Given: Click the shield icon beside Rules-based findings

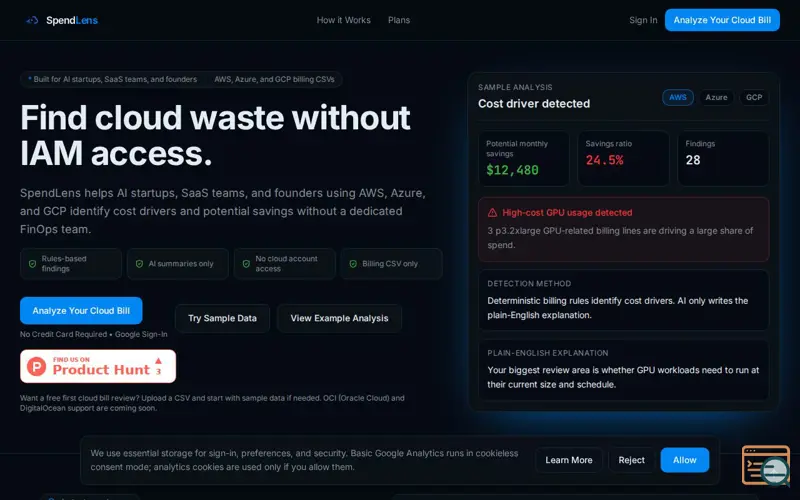Looking at the screenshot, I should (x=33, y=264).
